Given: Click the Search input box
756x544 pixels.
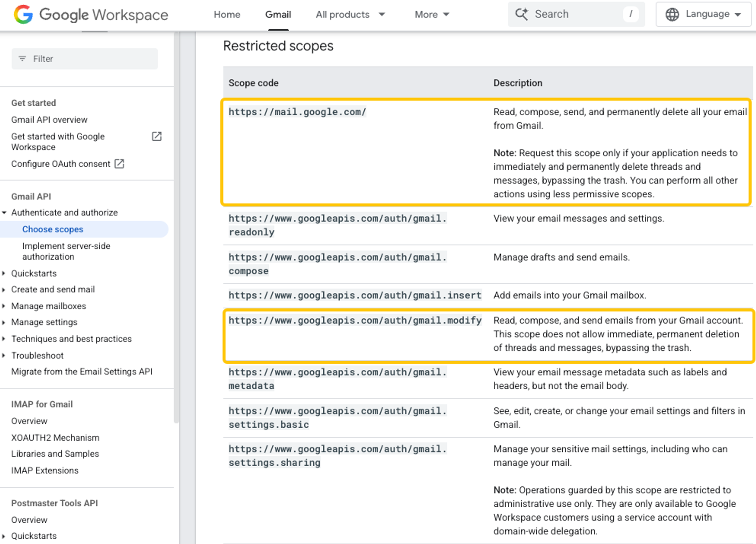Looking at the screenshot, I should [x=576, y=14].
